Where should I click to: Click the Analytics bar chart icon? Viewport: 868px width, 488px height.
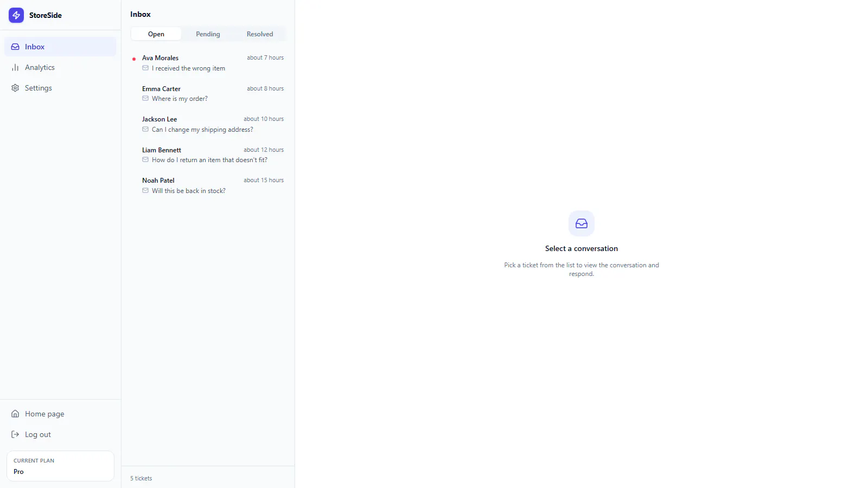[15, 67]
